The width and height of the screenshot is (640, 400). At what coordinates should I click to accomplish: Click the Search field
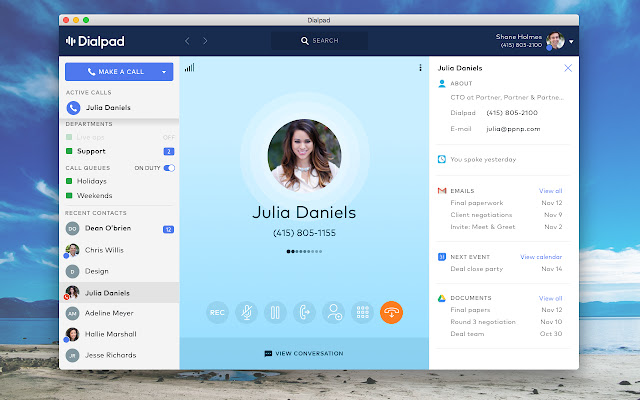pyautogui.click(x=320, y=41)
